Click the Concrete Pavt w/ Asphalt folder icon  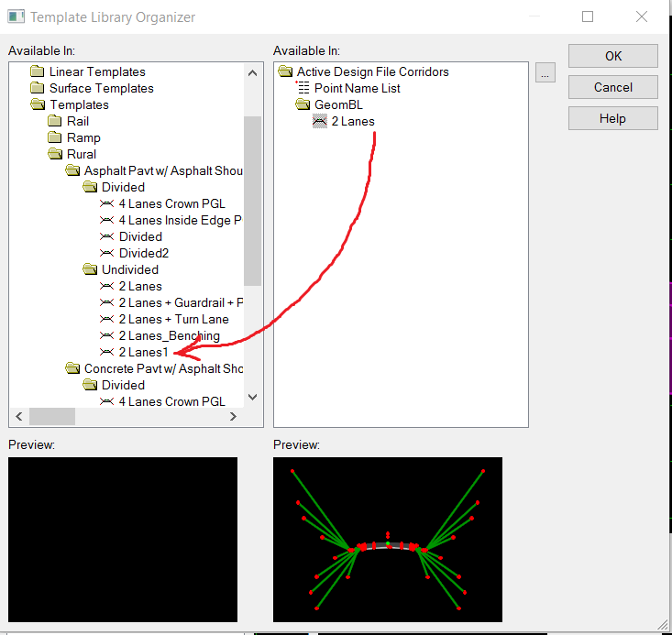click(72, 368)
